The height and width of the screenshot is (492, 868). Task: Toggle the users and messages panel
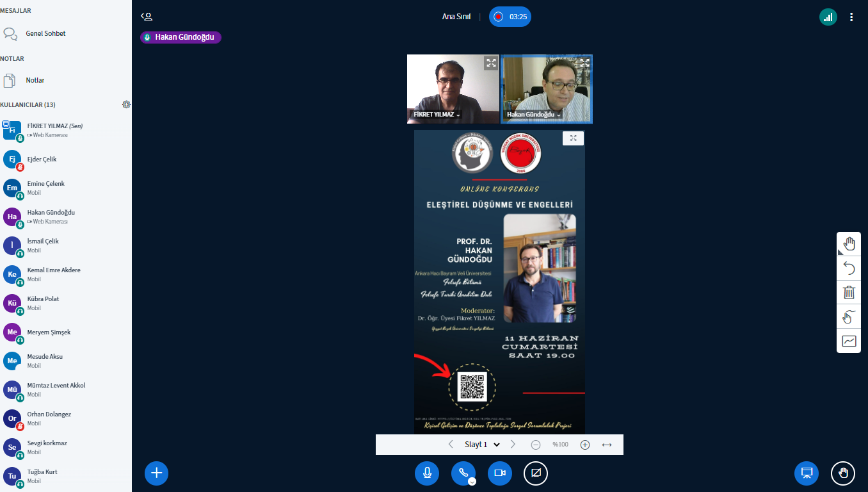click(147, 17)
